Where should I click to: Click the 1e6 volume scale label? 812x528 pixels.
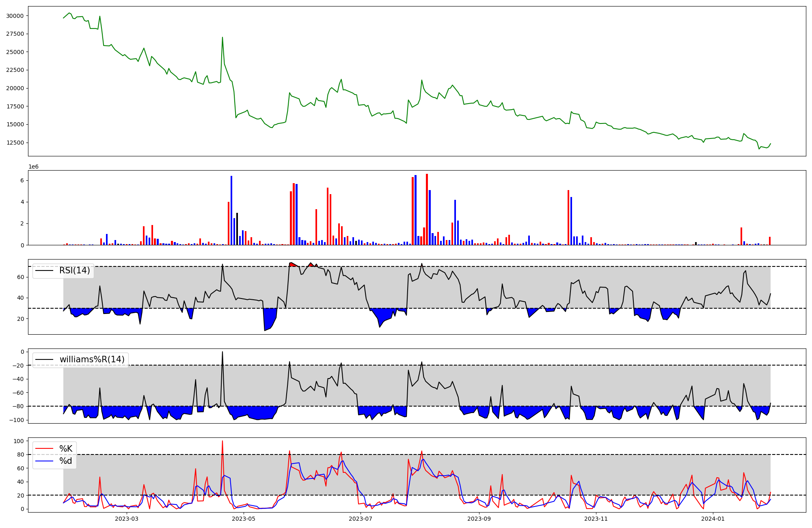[x=33, y=167]
